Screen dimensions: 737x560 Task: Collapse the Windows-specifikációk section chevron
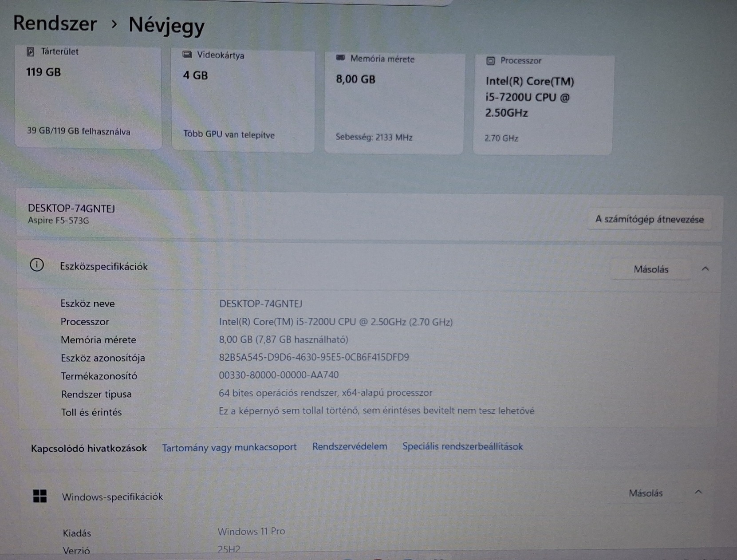tap(698, 492)
